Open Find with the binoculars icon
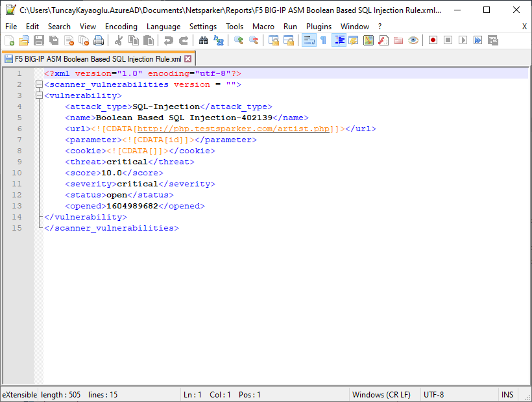Viewport: 532px width, 402px height. (x=203, y=40)
